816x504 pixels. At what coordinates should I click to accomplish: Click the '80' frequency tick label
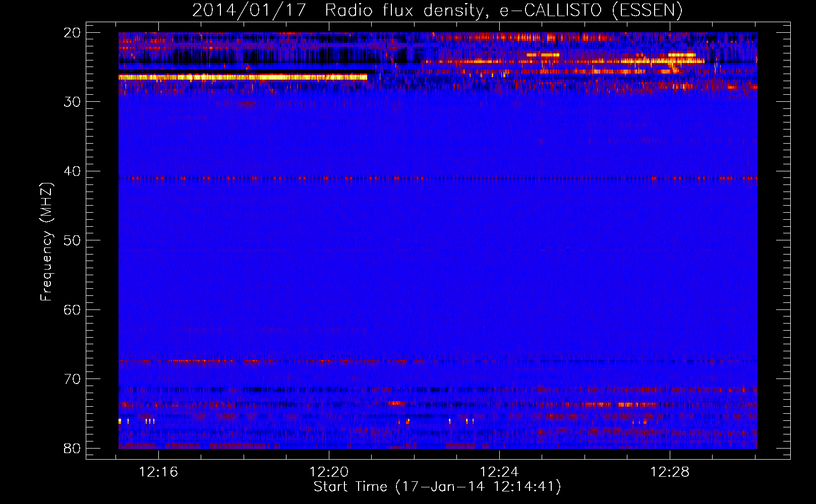point(73,448)
